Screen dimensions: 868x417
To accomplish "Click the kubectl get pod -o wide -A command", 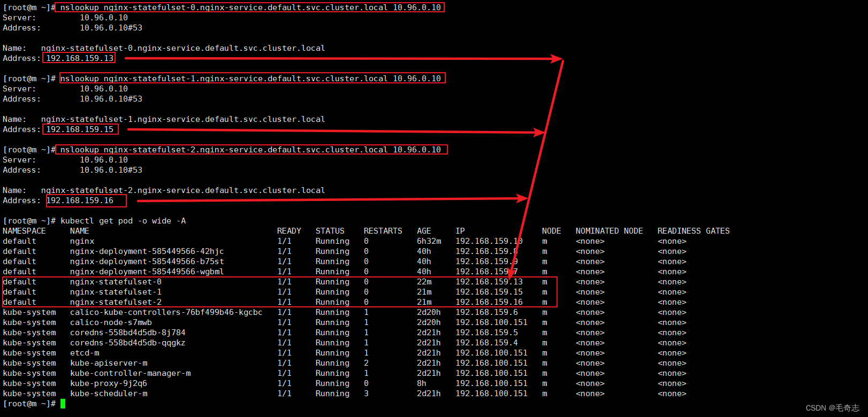I will click(x=123, y=221).
